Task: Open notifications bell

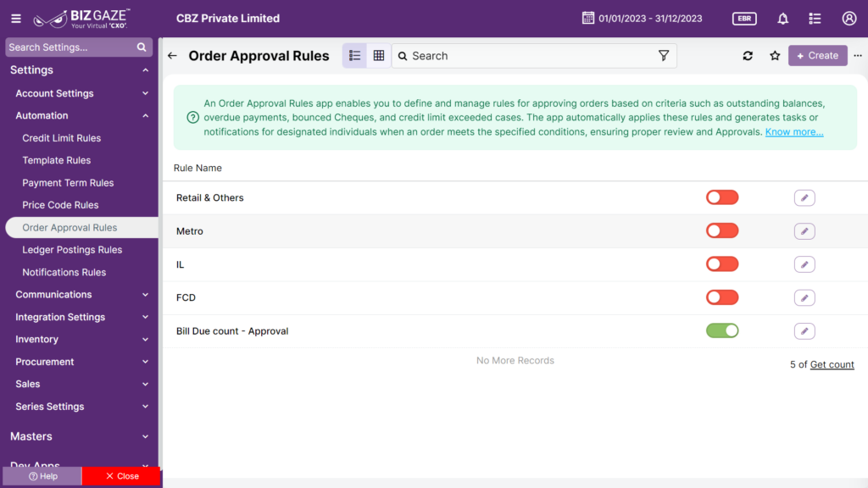Action: coord(782,19)
